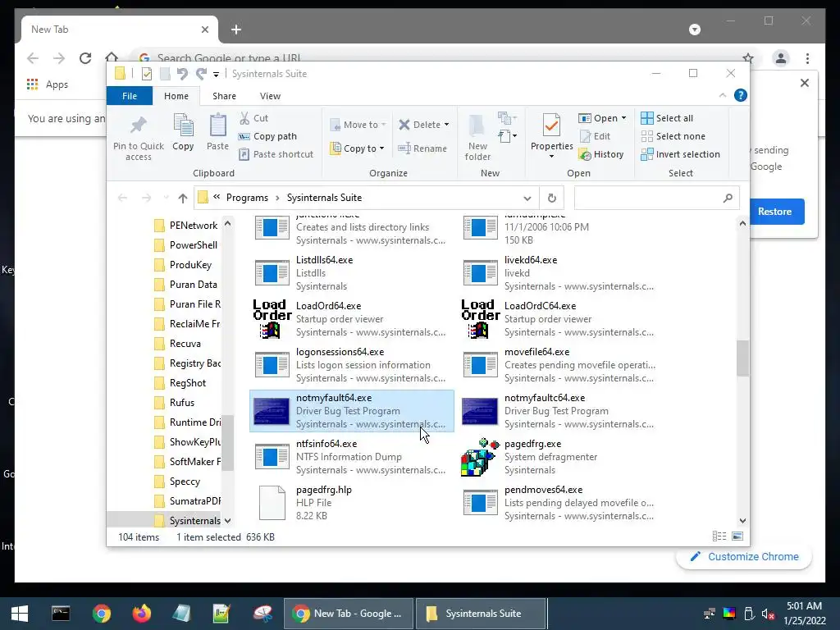Open the Delete dropdown arrow
This screenshot has width=840, height=630.
click(446, 125)
